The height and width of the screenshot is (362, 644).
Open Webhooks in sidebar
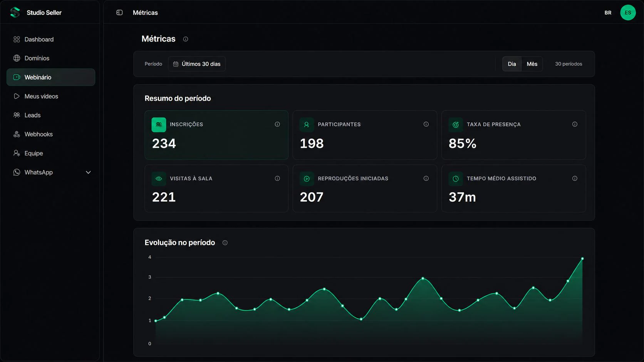(51, 134)
